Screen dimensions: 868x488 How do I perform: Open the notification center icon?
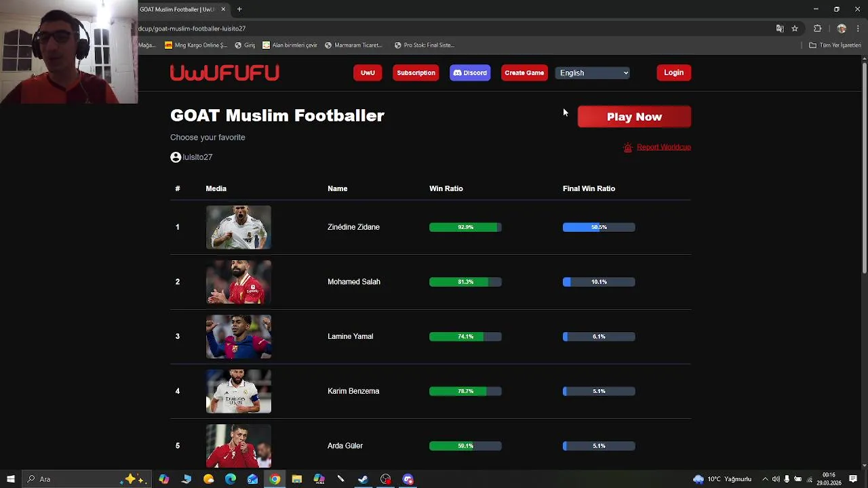[853, 479]
